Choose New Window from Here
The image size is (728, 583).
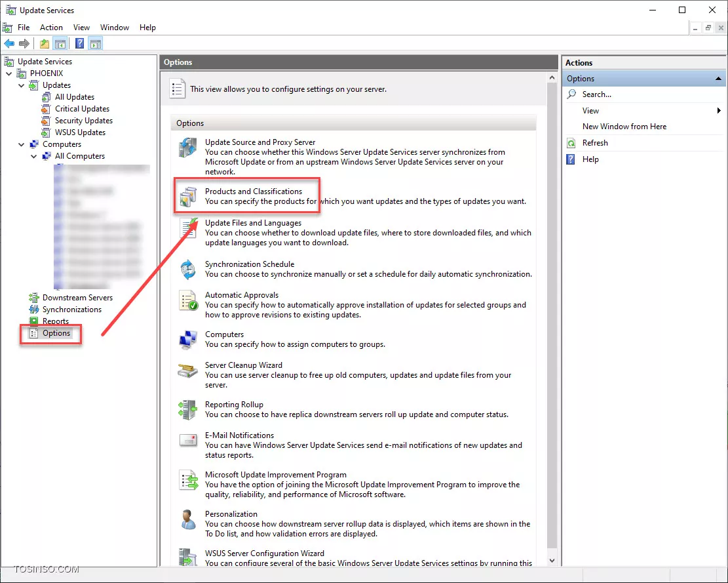(624, 127)
